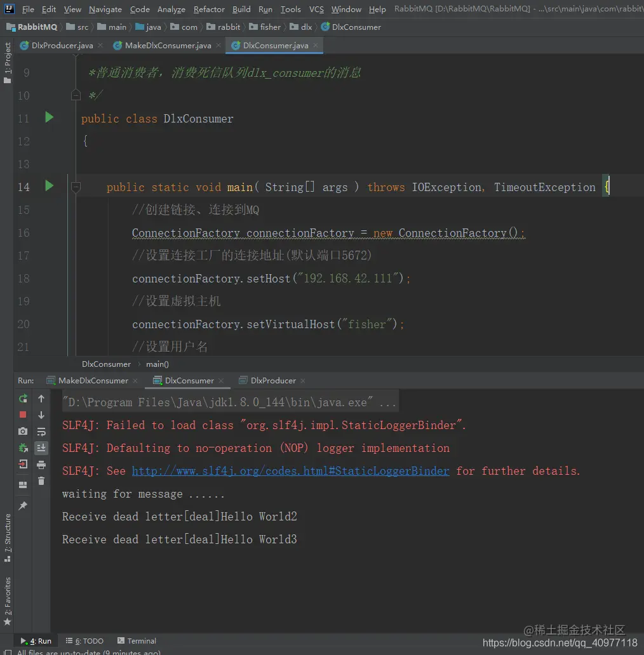This screenshot has width=644, height=655.
Task: Pin the current Run tab
Action: click(23, 505)
